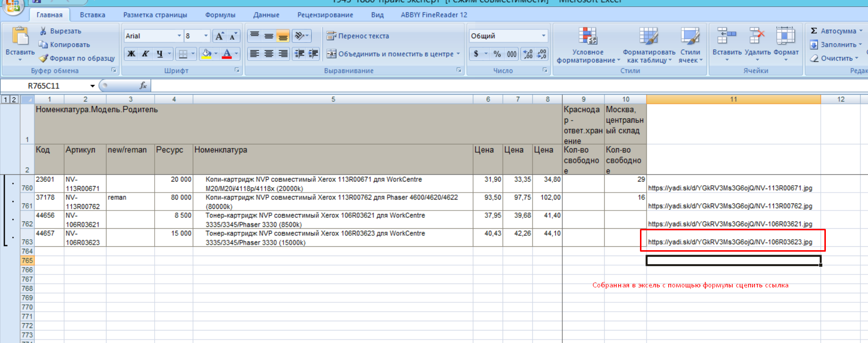This screenshot has height=343, width=868.
Task: Switch to the Данные tab
Action: [266, 15]
